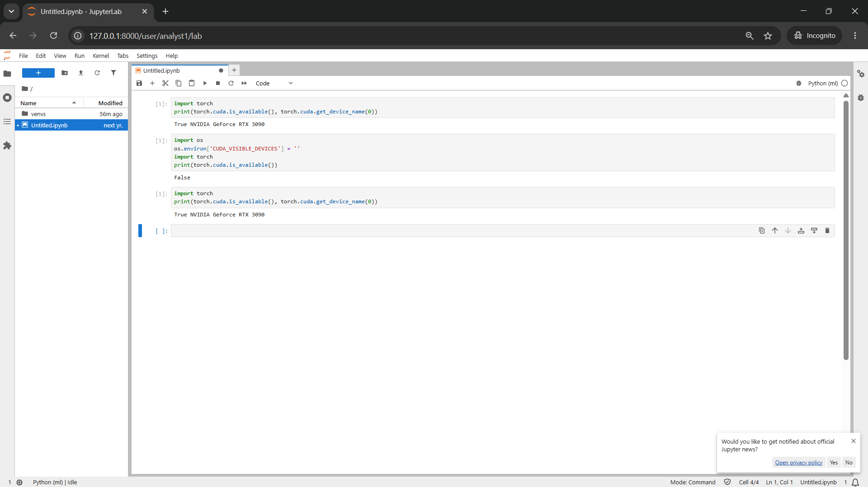The height and width of the screenshot is (487, 868).
Task: Sort files by Modified column
Action: click(106, 103)
